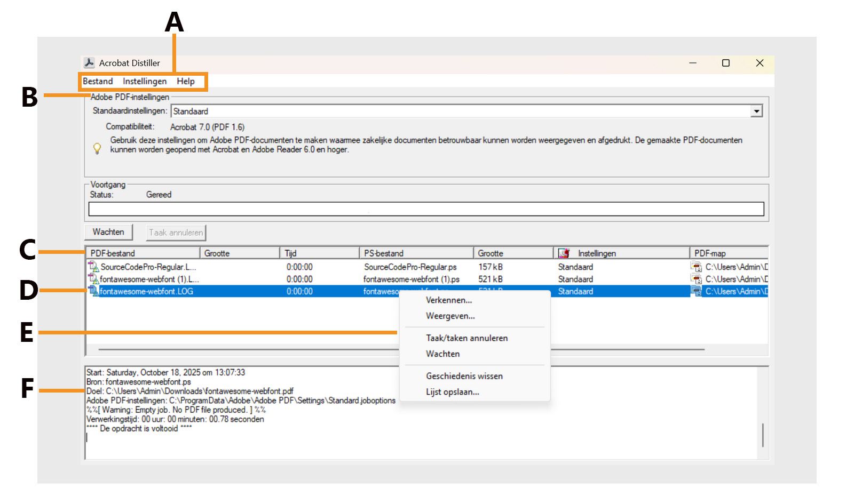Open the Instellingen menu
The height and width of the screenshot is (504, 854).
pyautogui.click(x=145, y=81)
